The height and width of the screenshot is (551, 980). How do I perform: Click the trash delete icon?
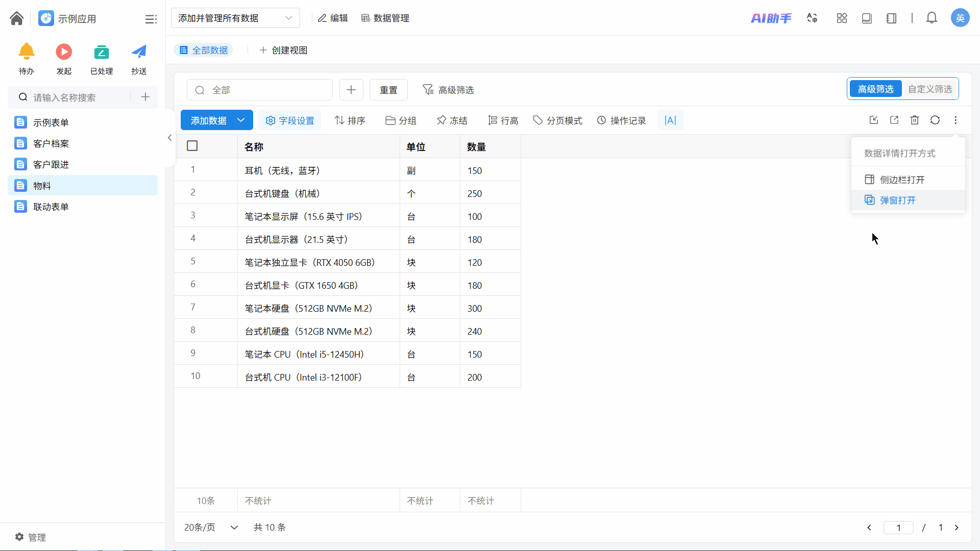click(914, 120)
